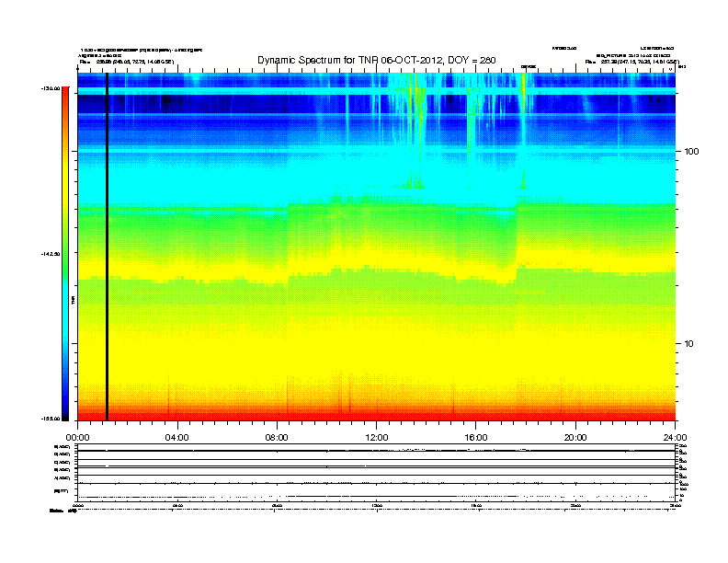This screenshot has width=728, height=563.
Task: Click the colorbar value -142.50
Action: (x=51, y=254)
